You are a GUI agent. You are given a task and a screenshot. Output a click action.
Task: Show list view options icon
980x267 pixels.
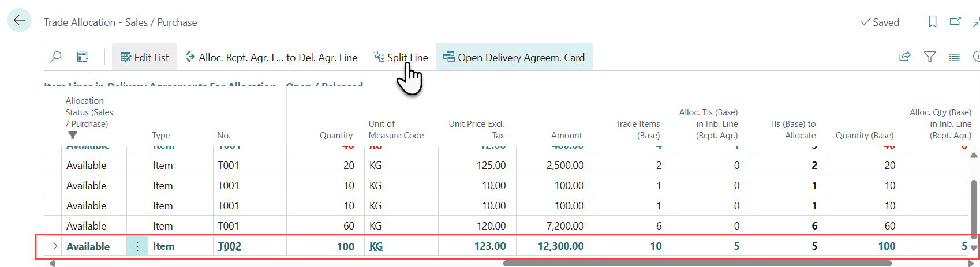[954, 57]
